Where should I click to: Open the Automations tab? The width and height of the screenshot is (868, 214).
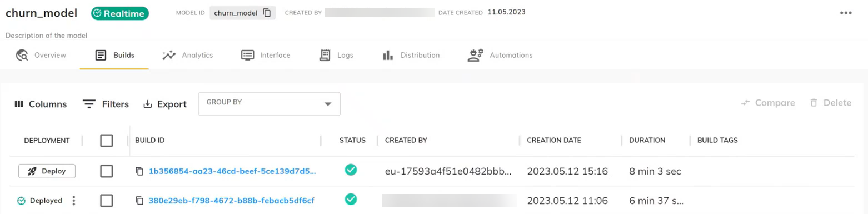point(500,55)
